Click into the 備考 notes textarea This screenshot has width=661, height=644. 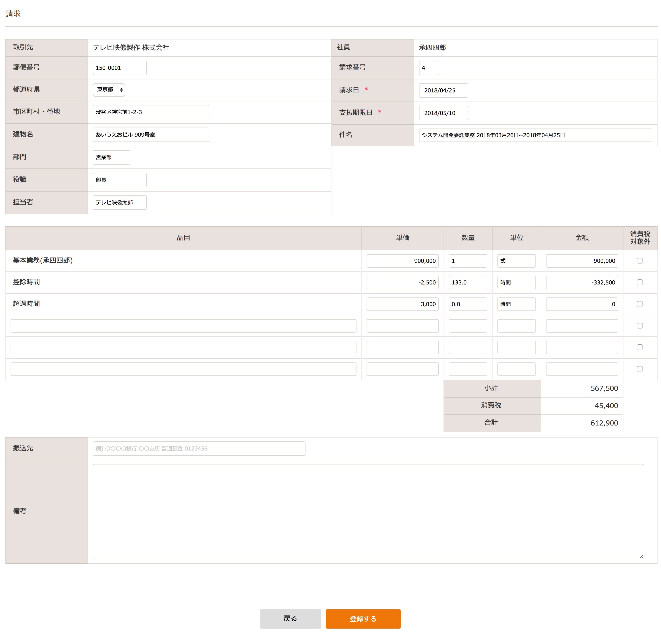click(368, 511)
